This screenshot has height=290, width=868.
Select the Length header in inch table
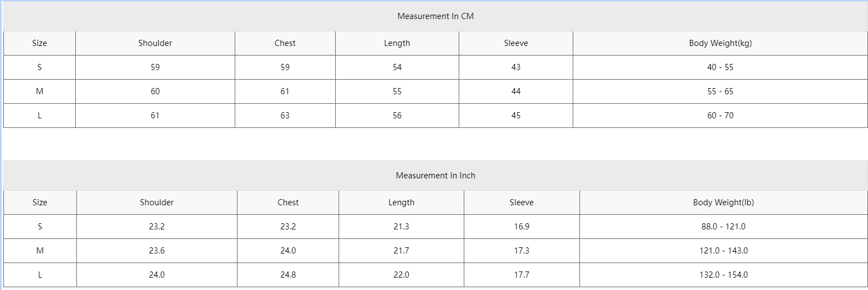(x=401, y=202)
